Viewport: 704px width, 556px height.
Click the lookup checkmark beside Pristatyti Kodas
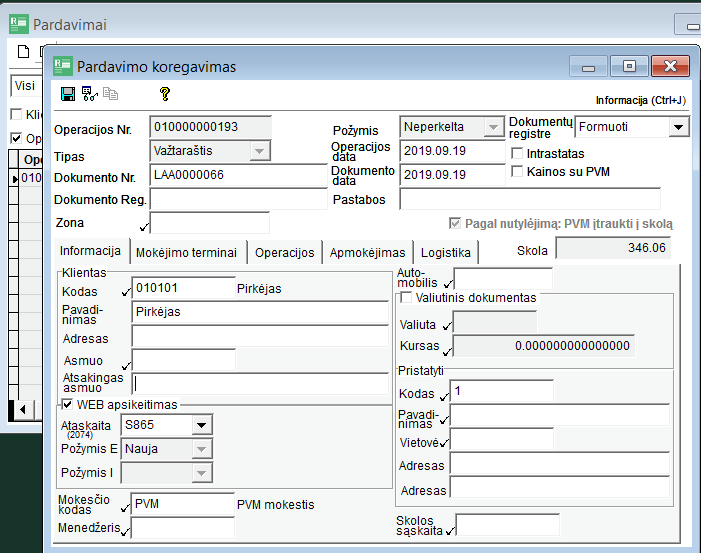coord(444,397)
